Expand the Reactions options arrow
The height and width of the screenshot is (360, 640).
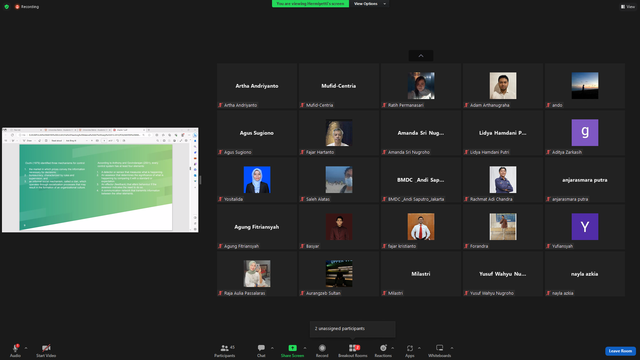click(x=393, y=348)
